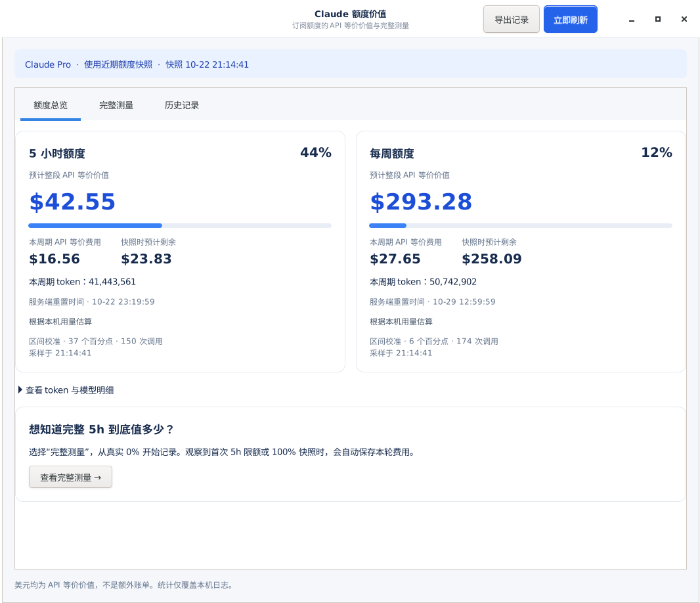The image size is (700, 603).
Task: Click the 导出记录 button
Action: coord(511,19)
